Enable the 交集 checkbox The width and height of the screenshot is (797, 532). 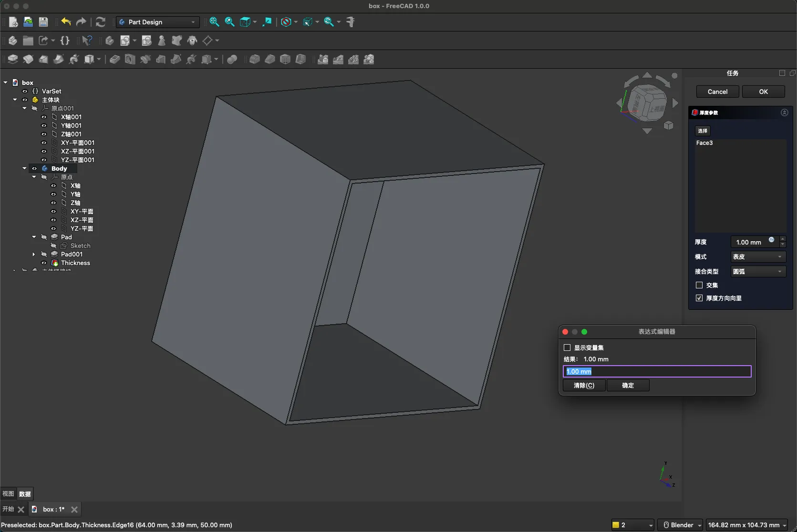(x=699, y=285)
